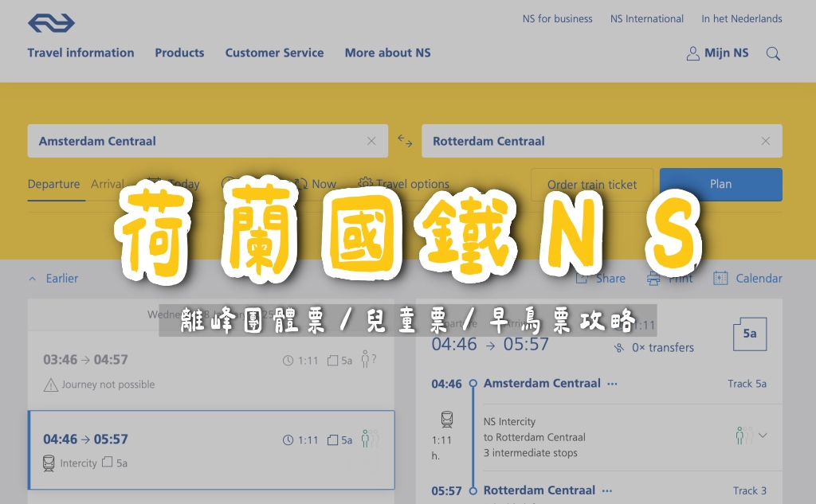The width and height of the screenshot is (816, 504).
Task: Click the crowd forecast icon in 04:46 trip card
Action: click(x=370, y=439)
